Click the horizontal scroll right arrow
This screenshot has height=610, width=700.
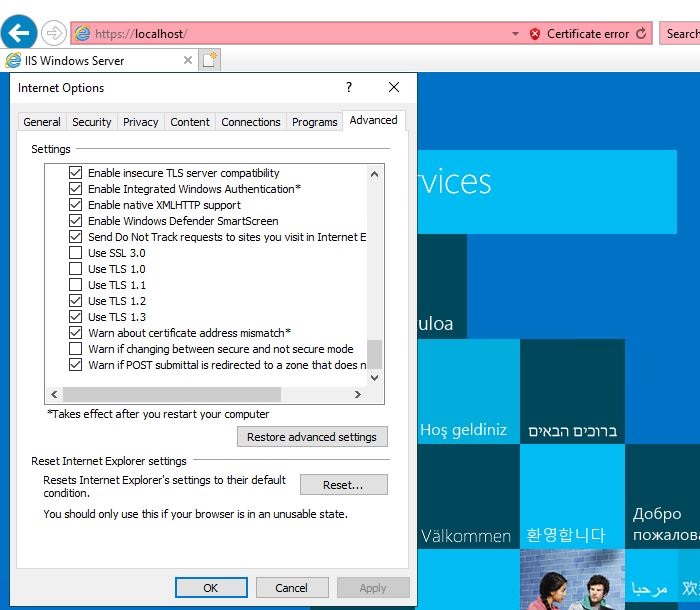(358, 394)
